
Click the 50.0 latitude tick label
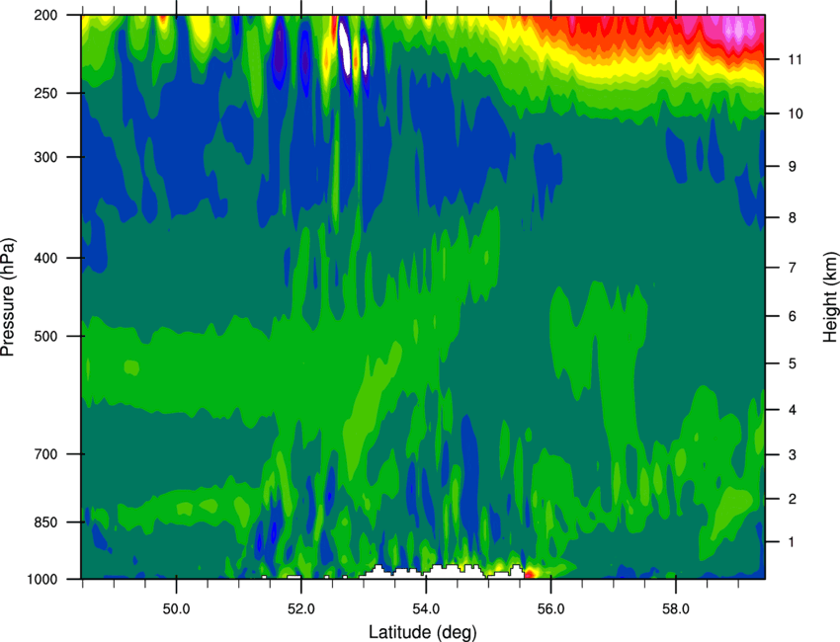(x=176, y=609)
